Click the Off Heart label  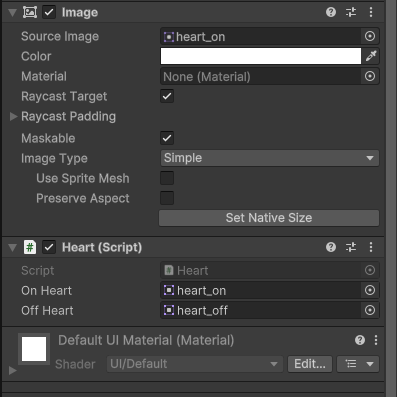coord(47,311)
